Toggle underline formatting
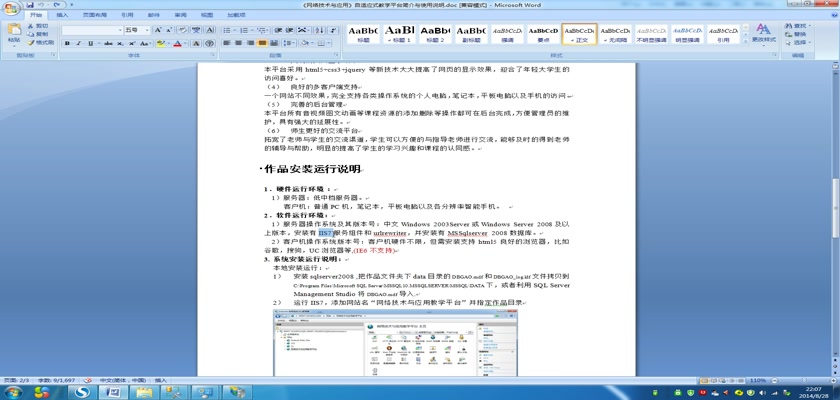 [x=91, y=43]
